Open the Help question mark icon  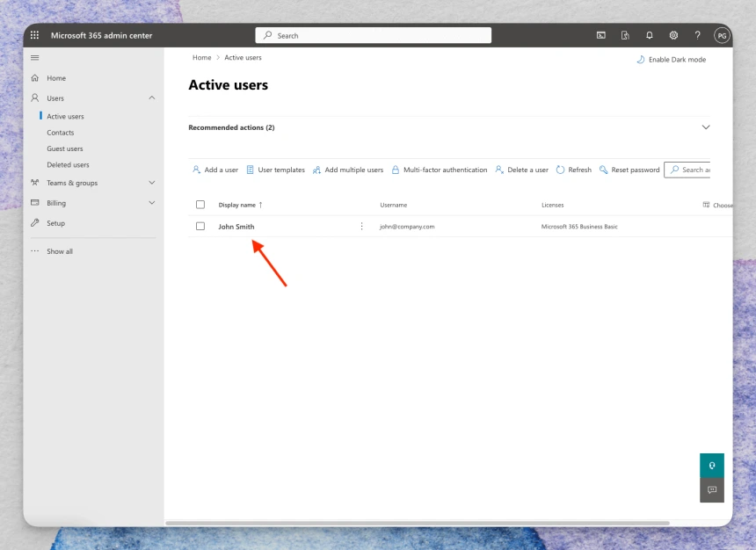tap(697, 35)
